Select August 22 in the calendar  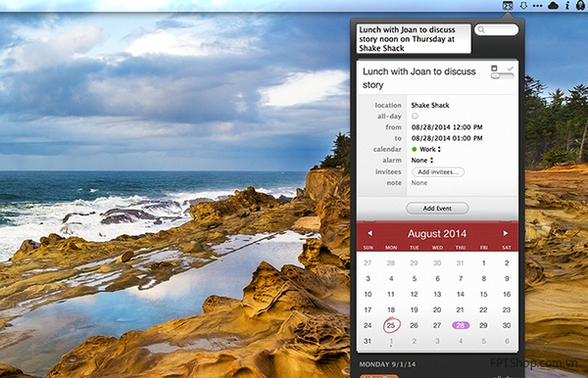[x=484, y=309]
